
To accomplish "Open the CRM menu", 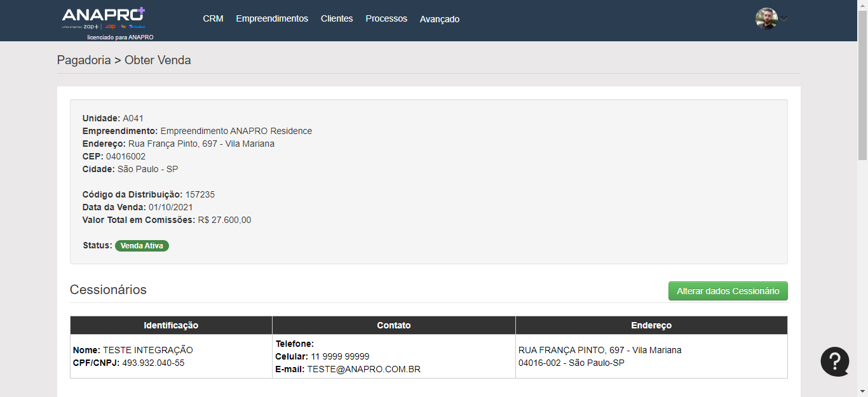I will pos(213,18).
